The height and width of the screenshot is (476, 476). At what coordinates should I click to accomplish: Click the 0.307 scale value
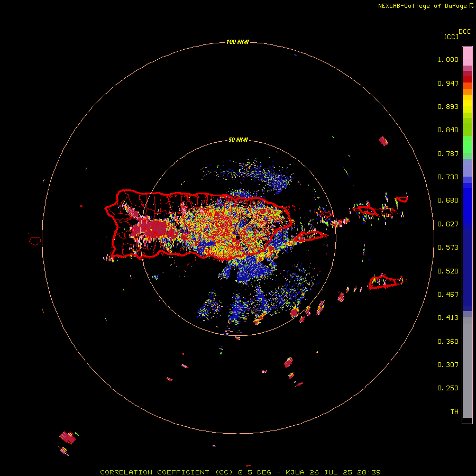point(448,365)
